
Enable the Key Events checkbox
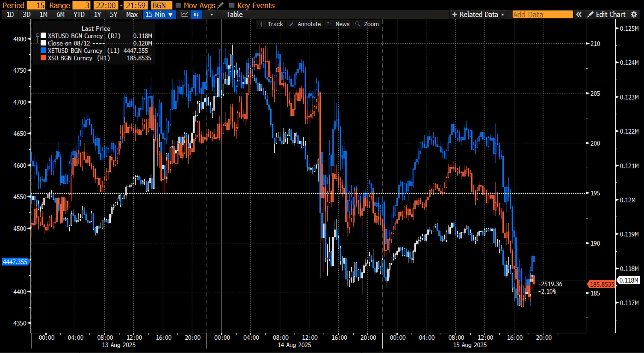(232, 5)
